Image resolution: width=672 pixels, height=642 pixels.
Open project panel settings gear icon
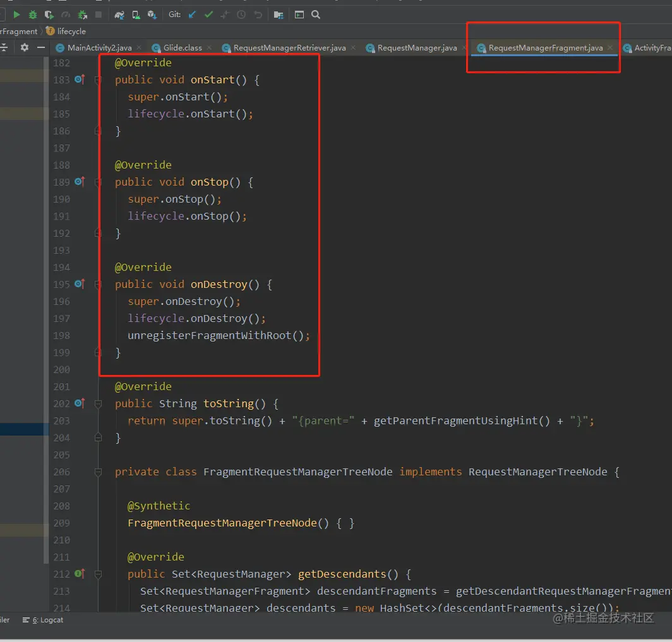[25, 47]
